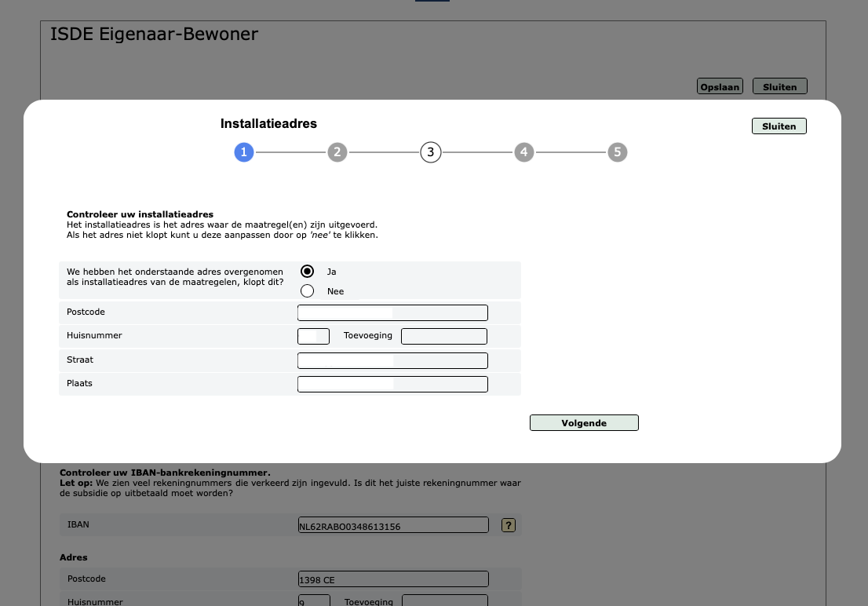Click step 5 circle in progress bar
This screenshot has height=606, width=868.
click(618, 152)
